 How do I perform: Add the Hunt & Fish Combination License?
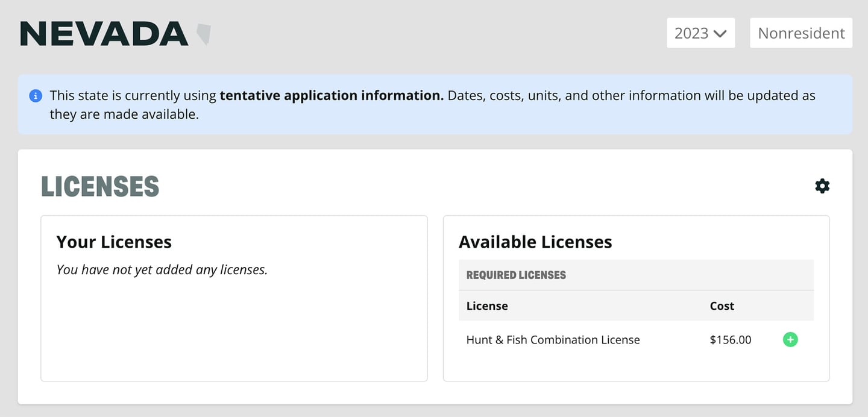[x=790, y=340]
